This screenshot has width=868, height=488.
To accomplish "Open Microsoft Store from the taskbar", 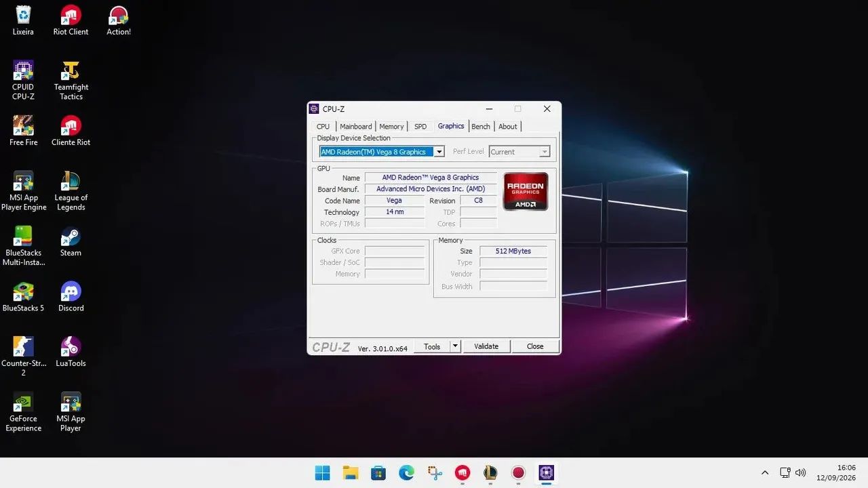I will point(378,472).
